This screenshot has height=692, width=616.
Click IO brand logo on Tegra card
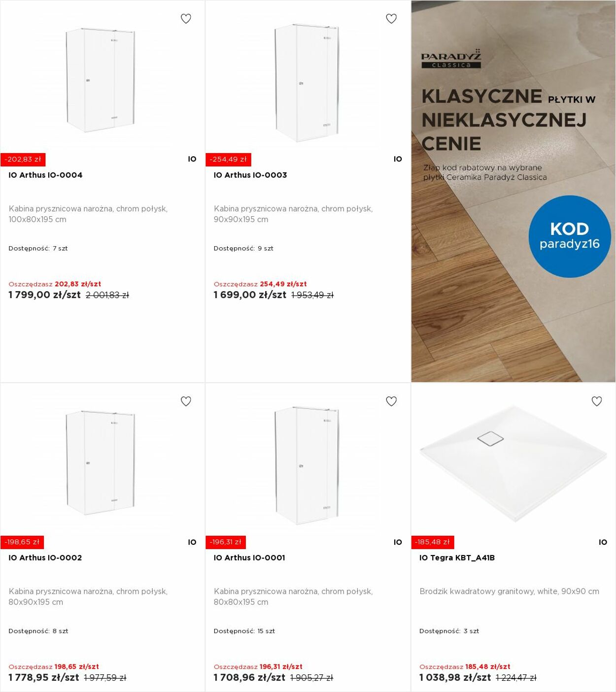point(603,542)
